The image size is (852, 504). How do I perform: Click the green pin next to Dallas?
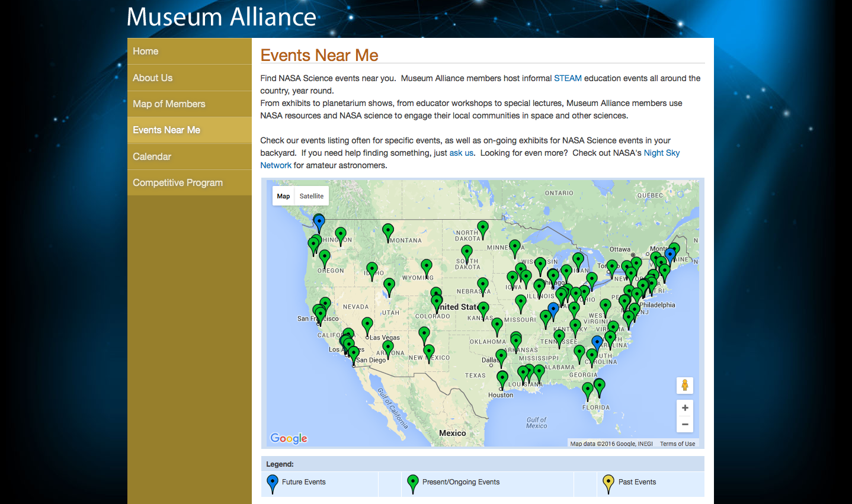[501, 358]
